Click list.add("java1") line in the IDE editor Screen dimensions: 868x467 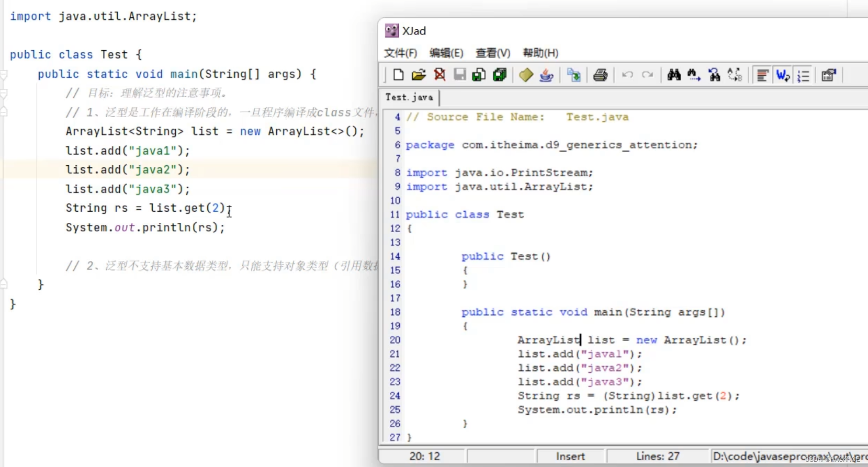pyautogui.click(x=128, y=151)
